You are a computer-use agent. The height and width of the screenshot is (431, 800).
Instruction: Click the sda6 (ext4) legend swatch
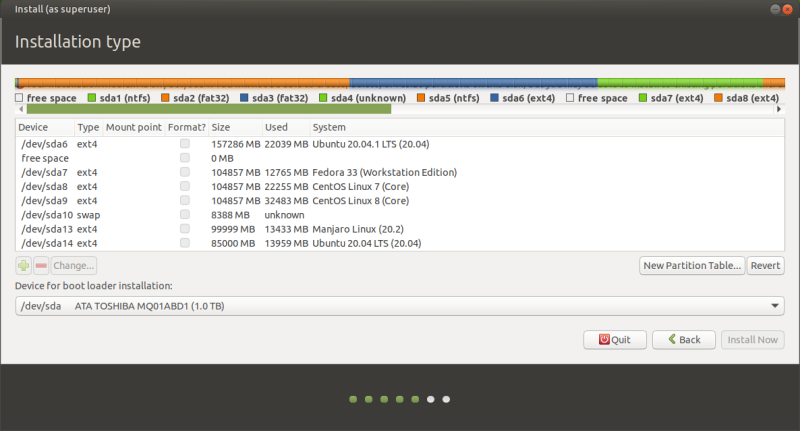[494, 97]
